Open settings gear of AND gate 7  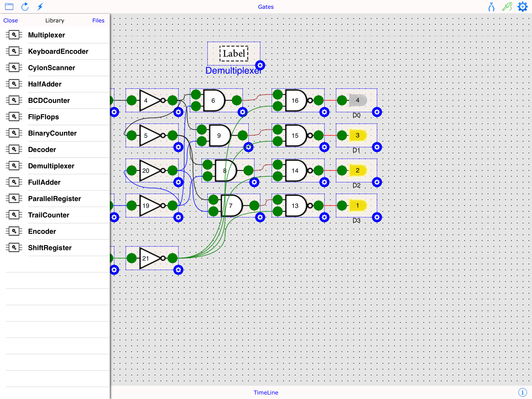(x=260, y=217)
